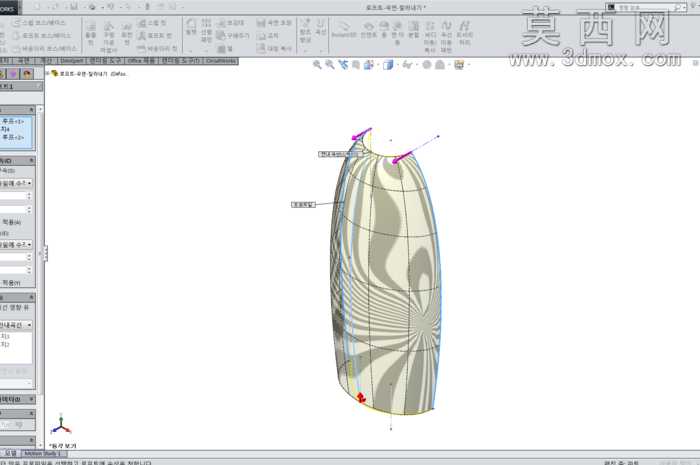The height and width of the screenshot is (465, 700).
Task: Click the 구배주기 draft tool
Action: point(233,36)
